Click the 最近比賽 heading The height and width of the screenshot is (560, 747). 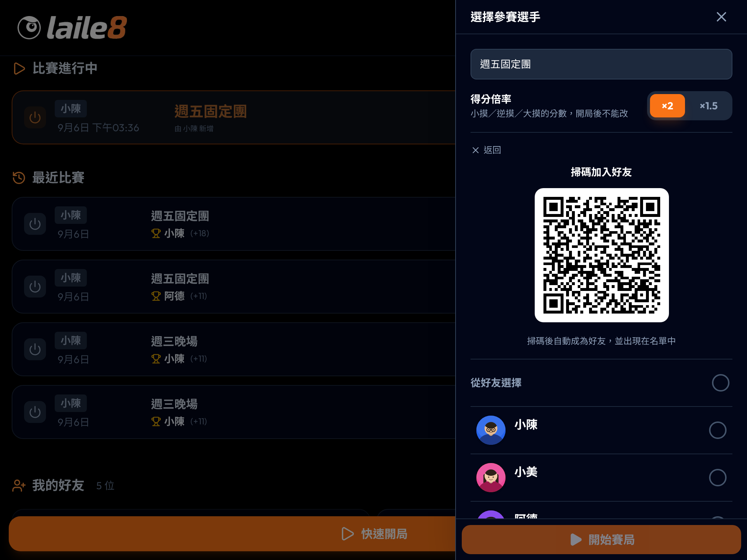58,178
